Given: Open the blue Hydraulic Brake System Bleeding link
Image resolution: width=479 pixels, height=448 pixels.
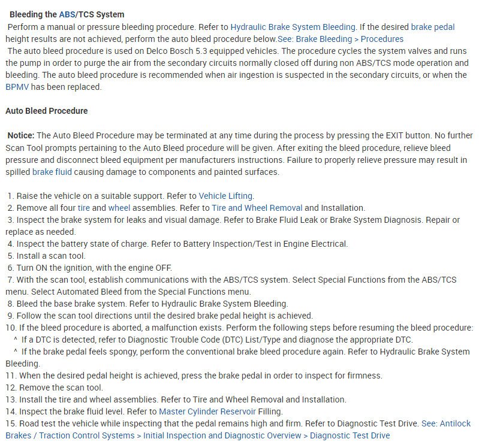Looking at the screenshot, I should 293,27.
